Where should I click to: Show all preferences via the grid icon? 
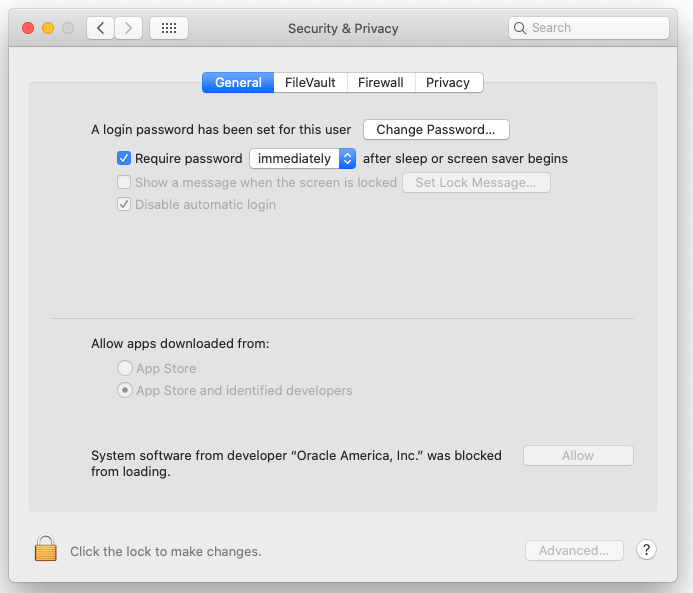tap(169, 28)
